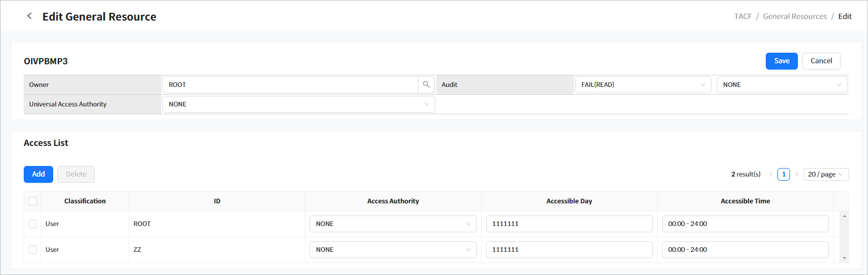Click the Owner search magnifier icon
Image resolution: width=868 pixels, height=275 pixels.
point(426,85)
